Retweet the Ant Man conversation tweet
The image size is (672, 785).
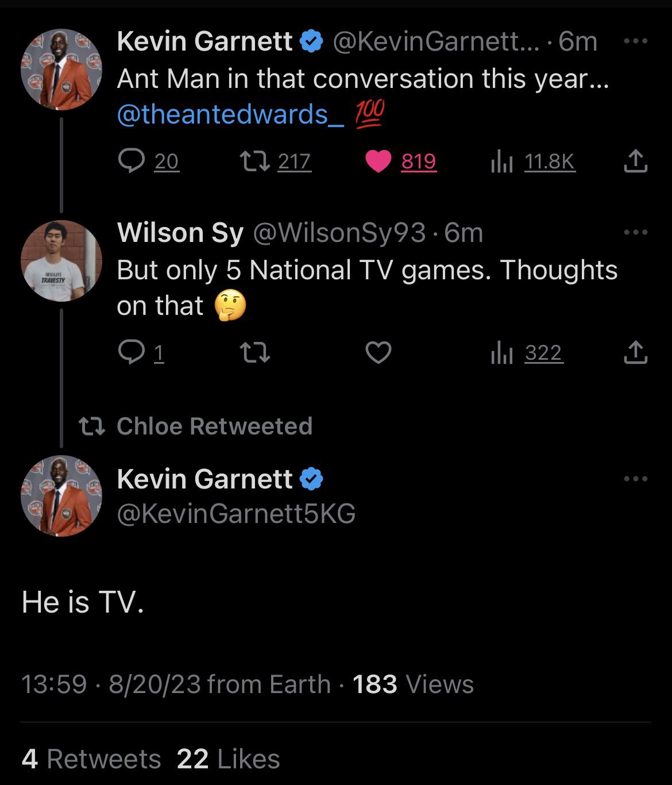coord(254,161)
